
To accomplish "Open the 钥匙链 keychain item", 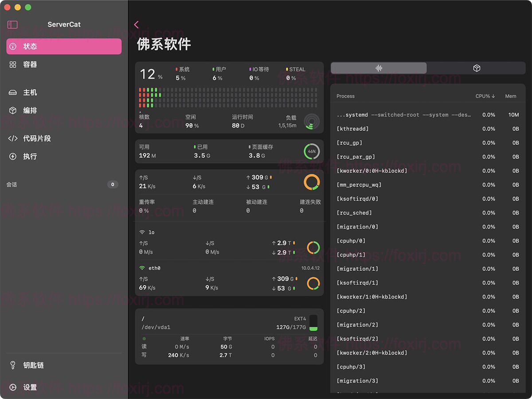I will 33,366.
